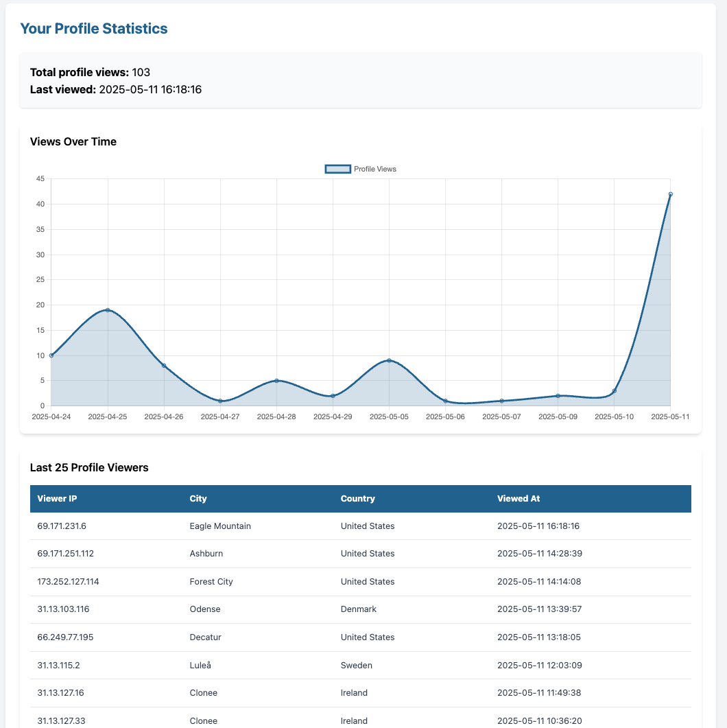Click the 2025-05-05 chart data point
The width and height of the screenshot is (727, 728).
390,360
